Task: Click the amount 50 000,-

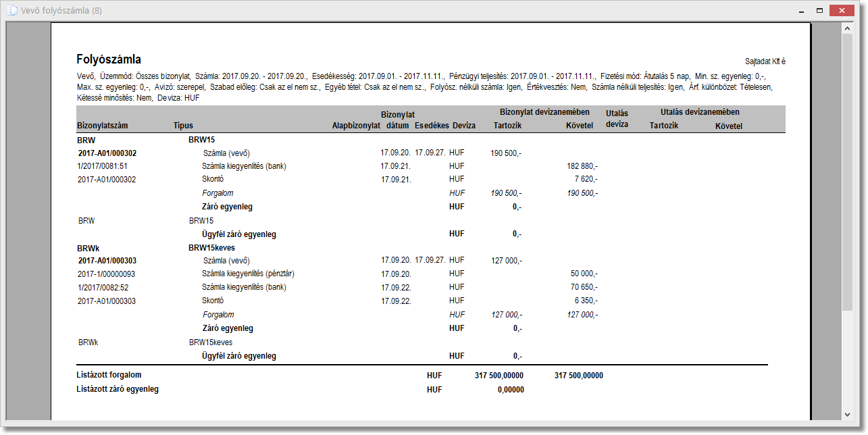Action: 584,274
